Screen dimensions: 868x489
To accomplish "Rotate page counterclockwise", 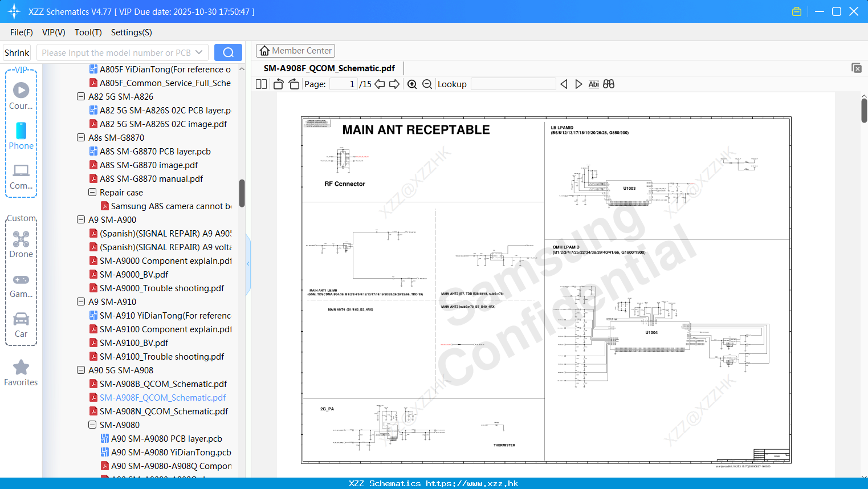I will click(x=278, y=84).
